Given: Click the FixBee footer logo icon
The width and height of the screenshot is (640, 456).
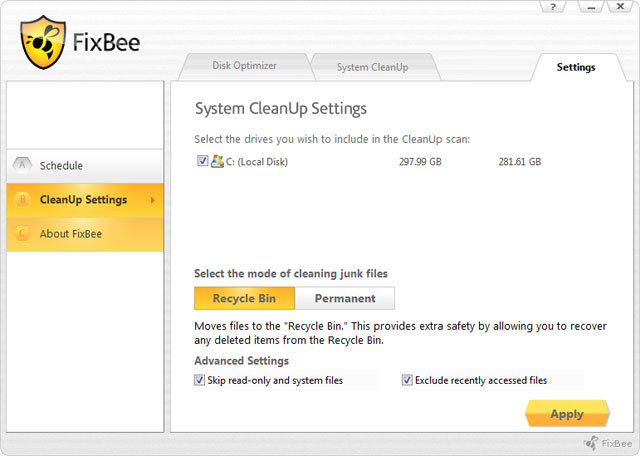Looking at the screenshot, I should tap(593, 442).
